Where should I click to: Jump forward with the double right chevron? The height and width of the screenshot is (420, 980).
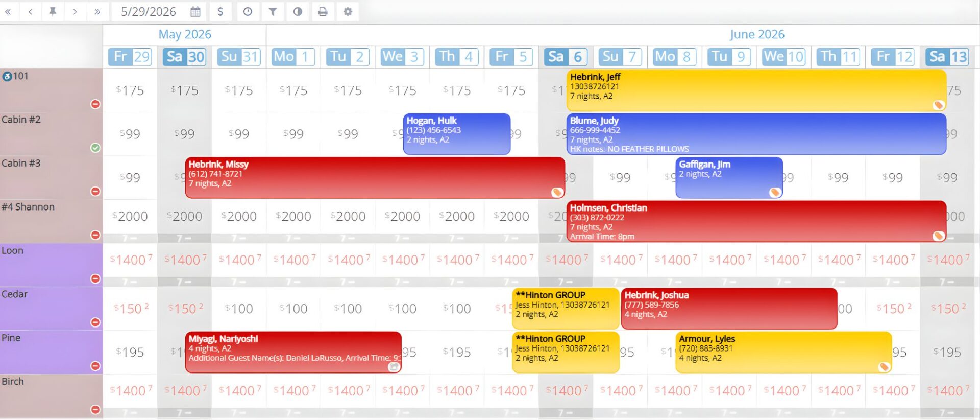pyautogui.click(x=97, y=11)
